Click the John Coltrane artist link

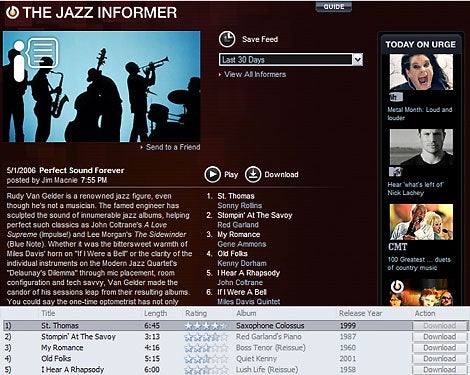coord(240,283)
